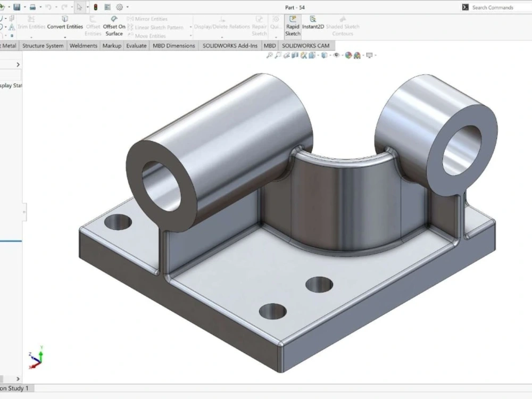Click the Zoom to Area icon
This screenshot has height=399, width=532.
[278, 55]
